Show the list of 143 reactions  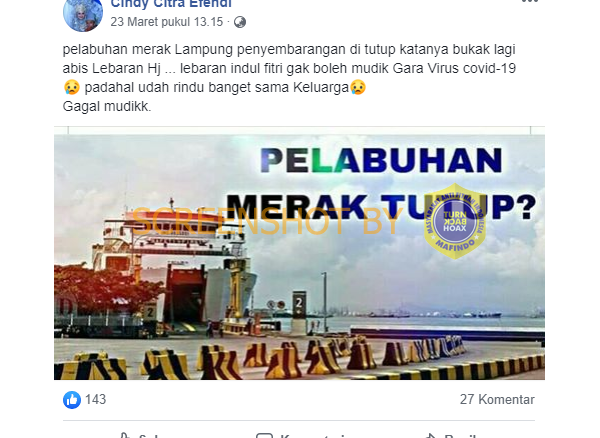pyautogui.click(x=95, y=400)
